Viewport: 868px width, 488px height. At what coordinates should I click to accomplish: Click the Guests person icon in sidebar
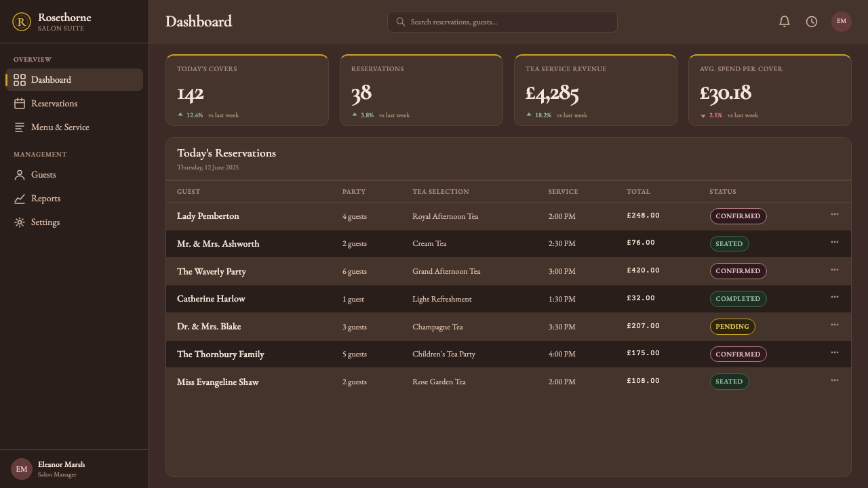(20, 175)
